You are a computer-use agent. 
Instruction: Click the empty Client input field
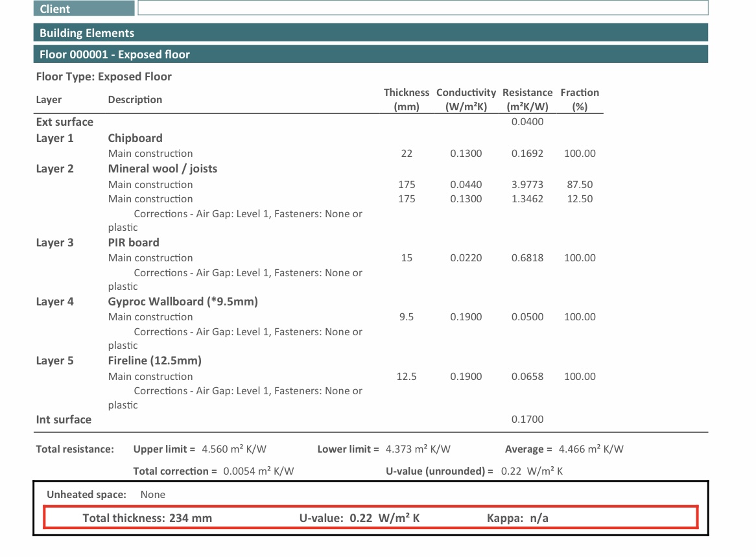coord(423,8)
